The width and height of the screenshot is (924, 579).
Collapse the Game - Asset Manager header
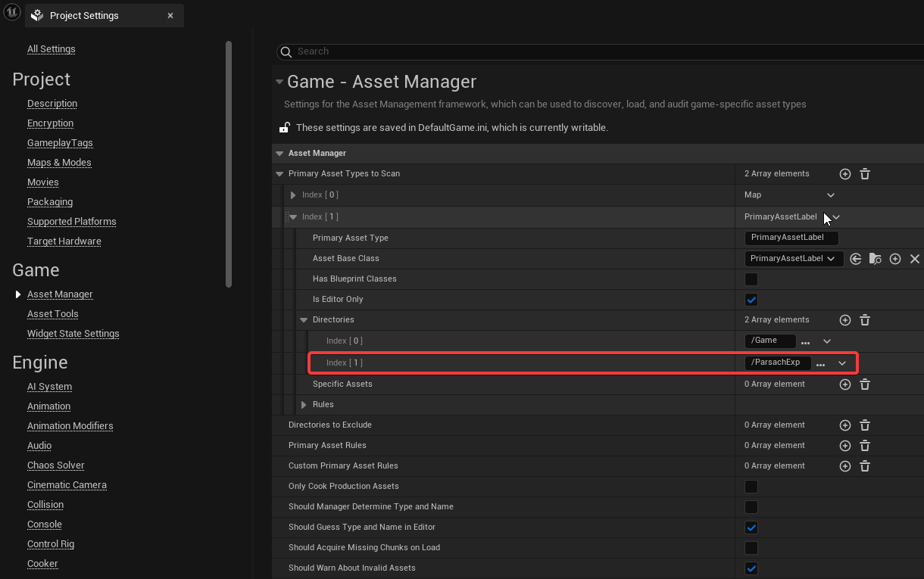pos(279,82)
